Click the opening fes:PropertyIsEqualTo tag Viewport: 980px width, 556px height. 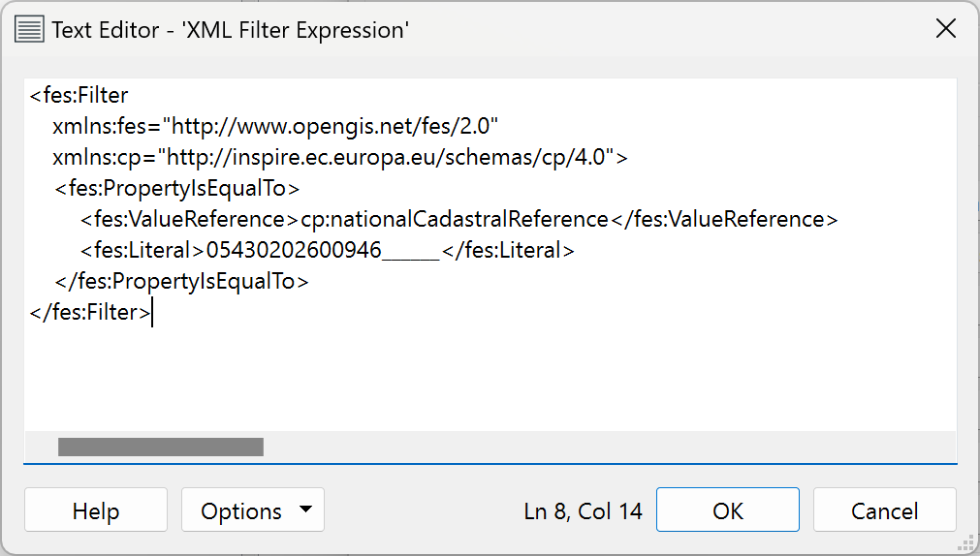[x=176, y=188]
